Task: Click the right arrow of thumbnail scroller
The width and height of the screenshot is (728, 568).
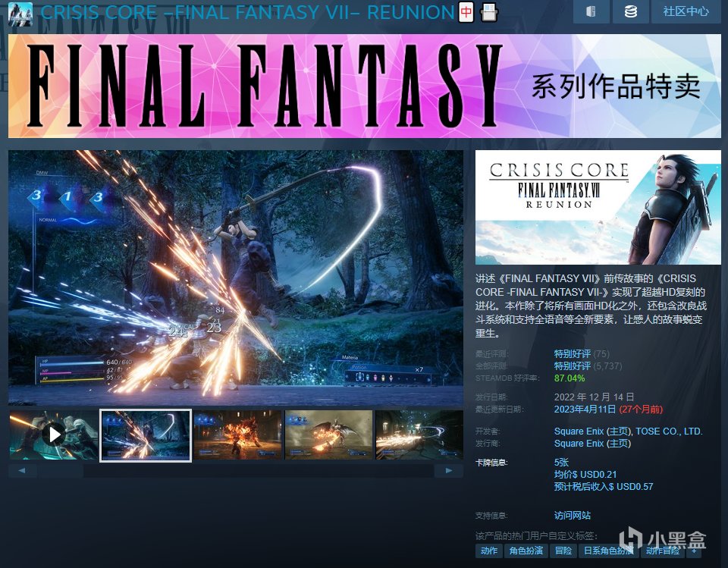Action: tap(448, 470)
